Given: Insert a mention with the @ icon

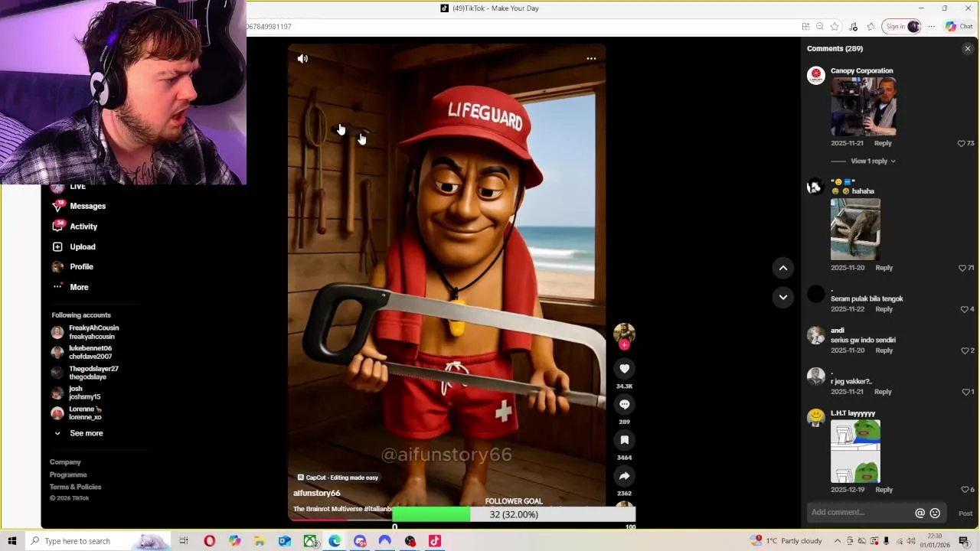Looking at the screenshot, I should pyautogui.click(x=920, y=514).
